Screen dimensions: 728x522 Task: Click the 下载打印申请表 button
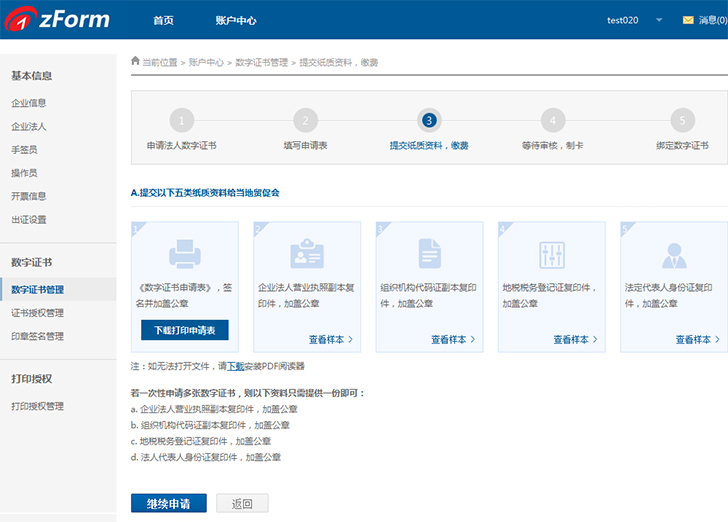pos(185,330)
